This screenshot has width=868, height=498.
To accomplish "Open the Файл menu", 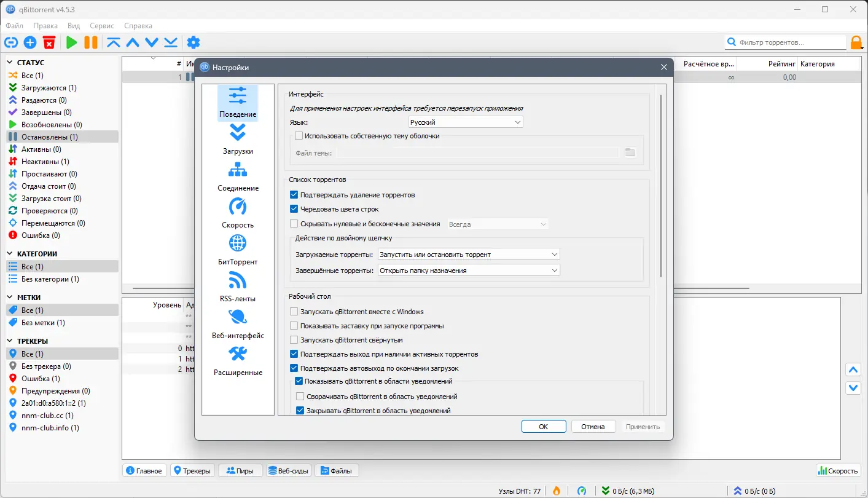I will coord(15,26).
